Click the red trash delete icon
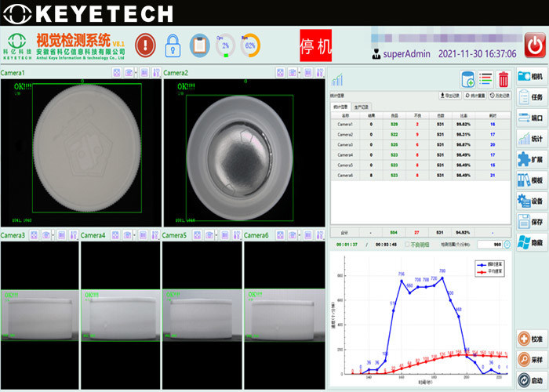 [x=504, y=78]
